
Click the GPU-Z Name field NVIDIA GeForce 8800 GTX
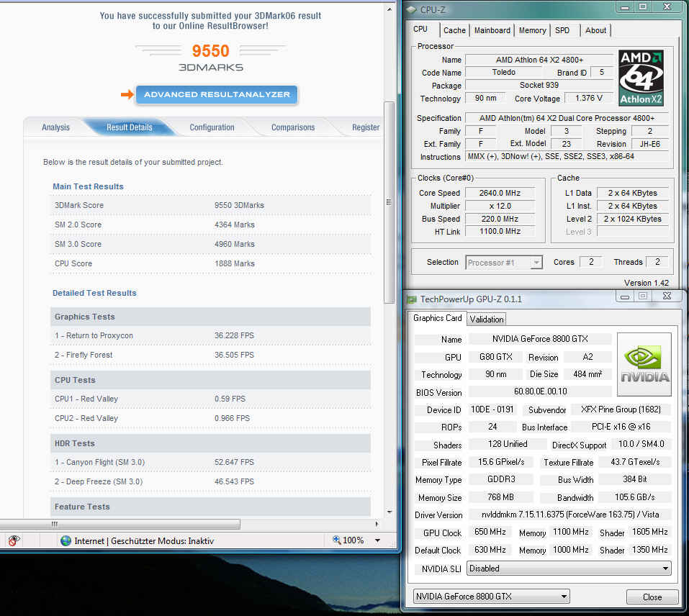(539, 339)
